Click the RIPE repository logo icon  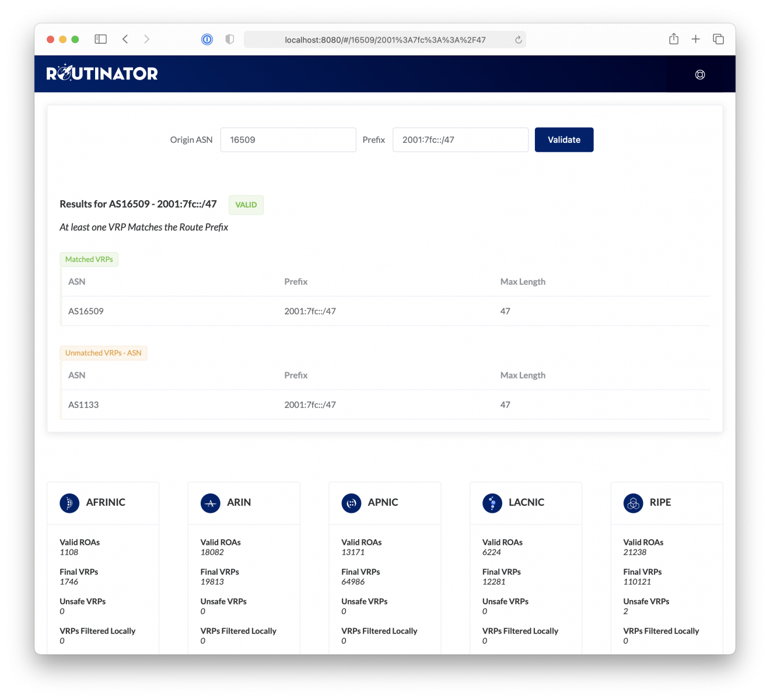tap(633, 503)
